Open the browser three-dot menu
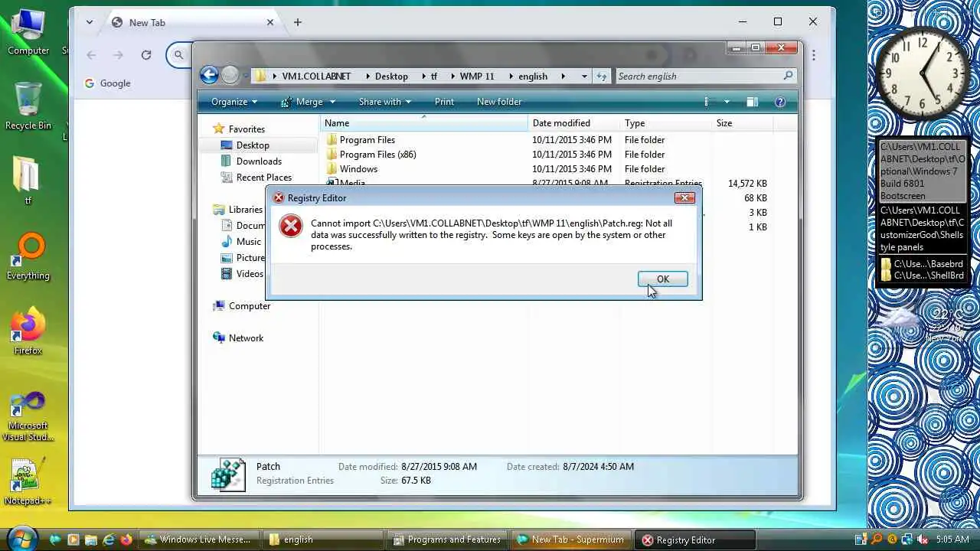The image size is (980, 551). point(813,54)
